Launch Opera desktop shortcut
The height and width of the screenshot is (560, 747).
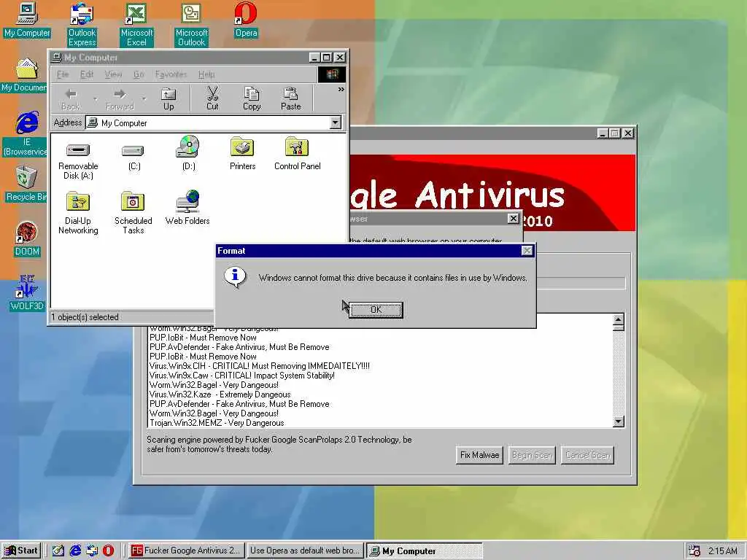coord(246,20)
